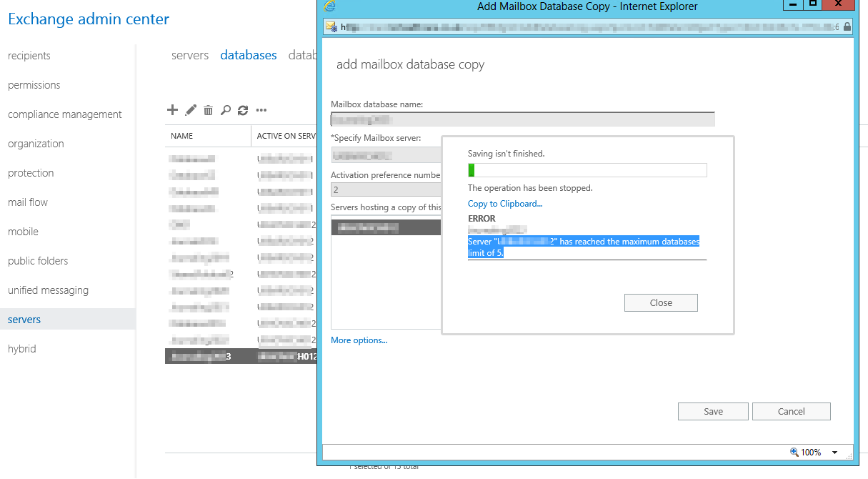Open the unified messaging section
Image resolution: width=868 pixels, height=479 pixels.
tap(49, 290)
